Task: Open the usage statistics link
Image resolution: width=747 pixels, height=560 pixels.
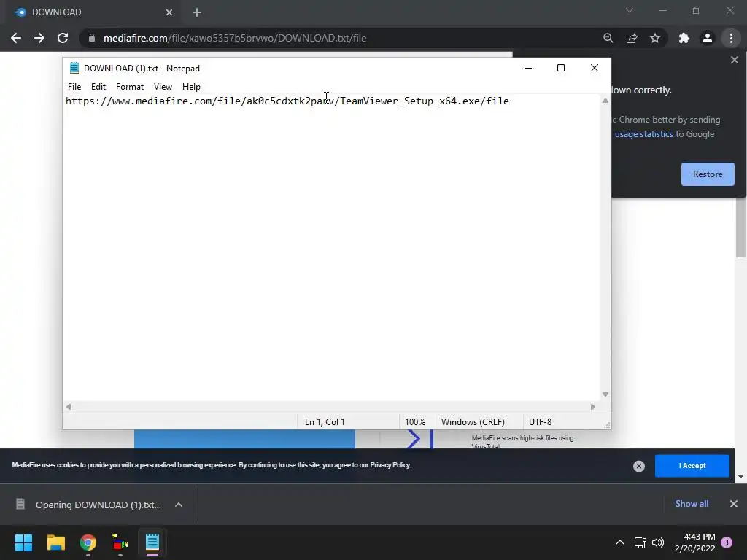Action: click(643, 134)
